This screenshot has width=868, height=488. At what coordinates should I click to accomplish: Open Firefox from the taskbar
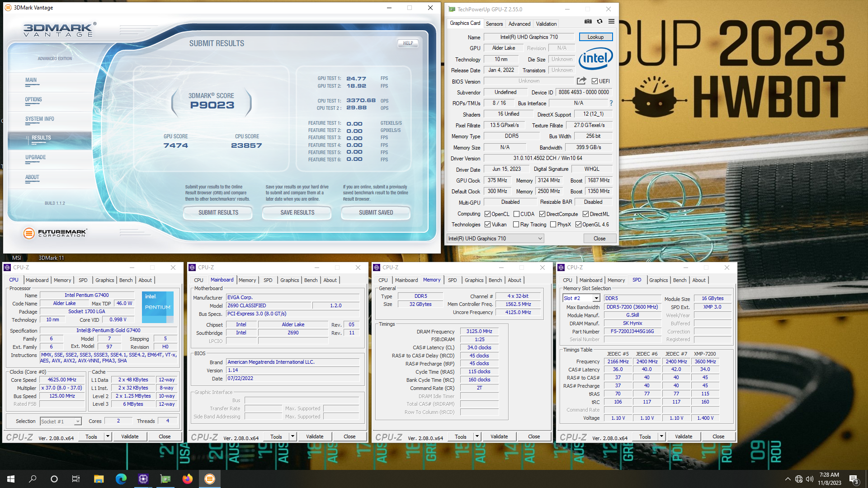[187, 479]
